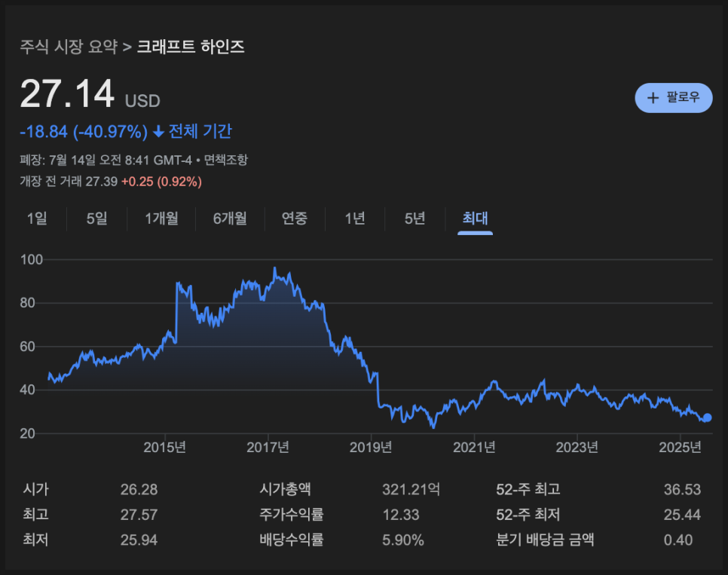Click the 80 y-axis label
This screenshot has width=728, height=575.
coord(28,303)
